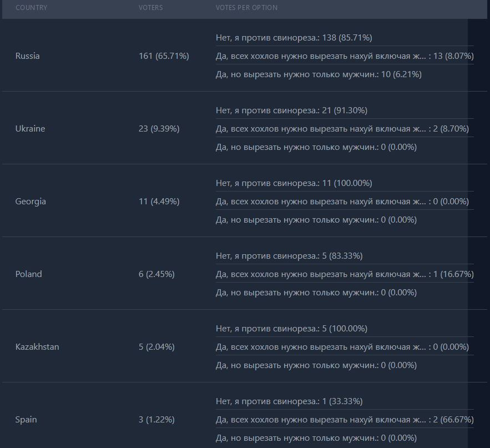Click Russia's option line showing 138 (85.71%)
Image resolution: width=490 pixels, height=448 pixels.
tap(294, 38)
